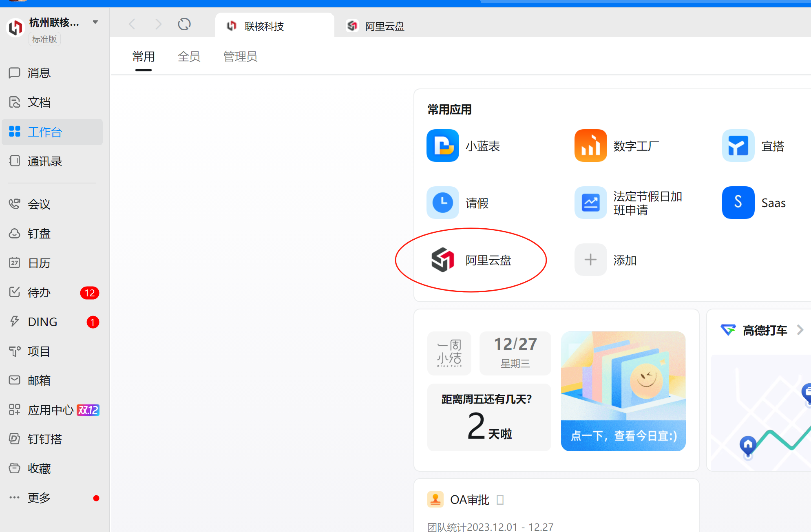The width and height of the screenshot is (811, 532).
Task: Switch to the 全员 tab
Action: tap(189, 56)
